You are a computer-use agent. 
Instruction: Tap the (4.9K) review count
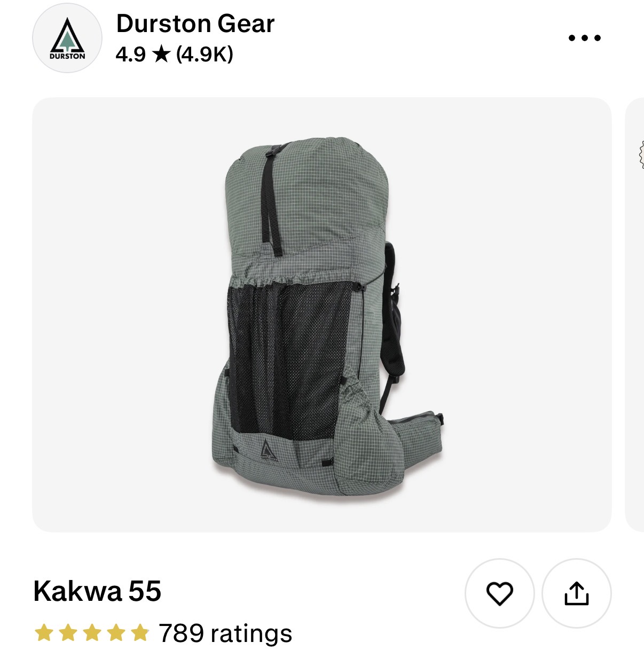[x=205, y=54]
